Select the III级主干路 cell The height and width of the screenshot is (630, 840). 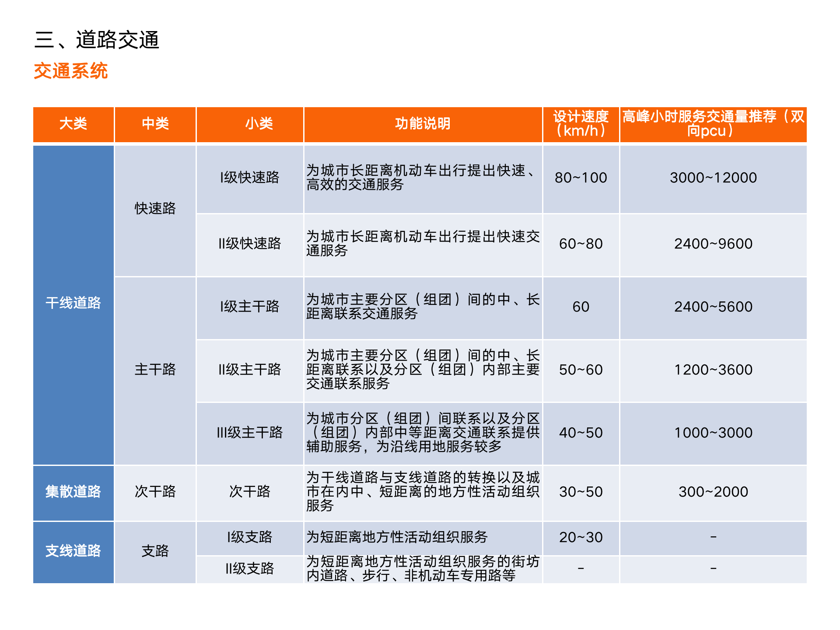point(249,433)
